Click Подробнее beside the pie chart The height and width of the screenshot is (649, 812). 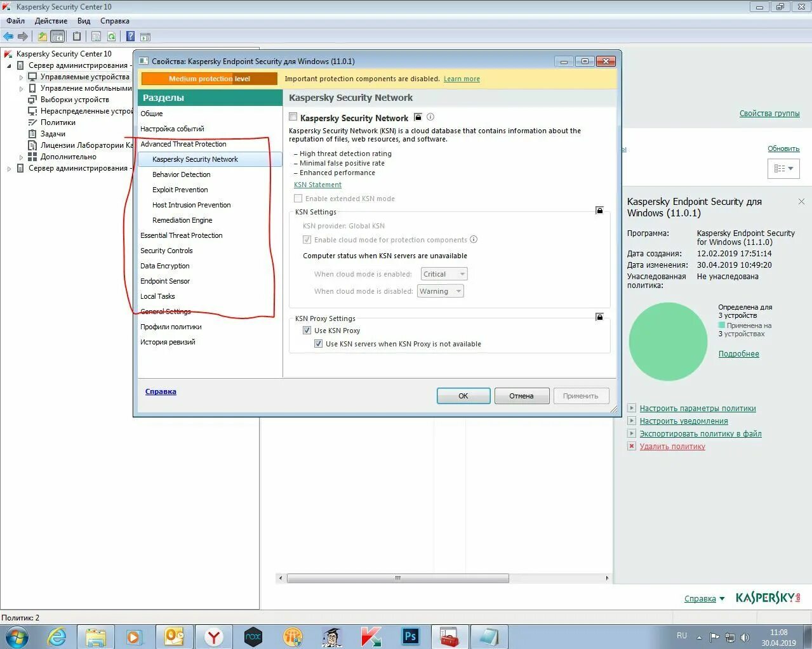739,354
